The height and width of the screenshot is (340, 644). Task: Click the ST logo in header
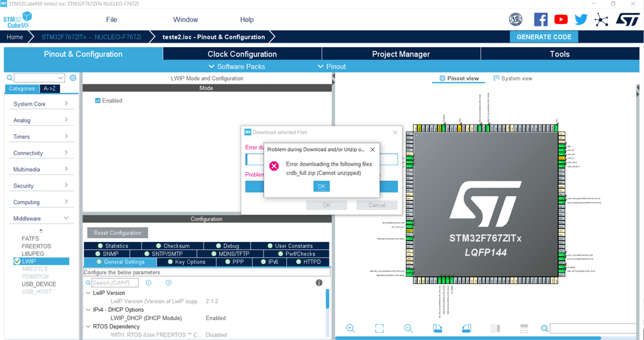(x=628, y=19)
